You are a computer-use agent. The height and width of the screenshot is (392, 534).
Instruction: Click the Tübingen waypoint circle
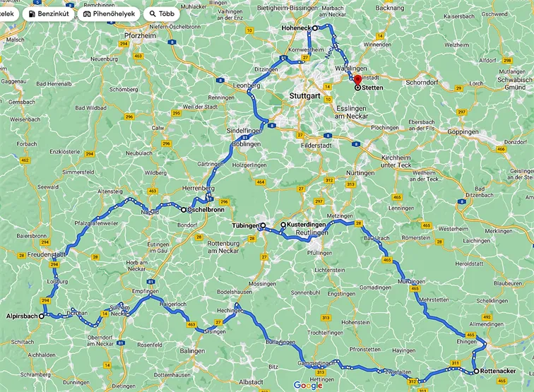[x=263, y=225]
